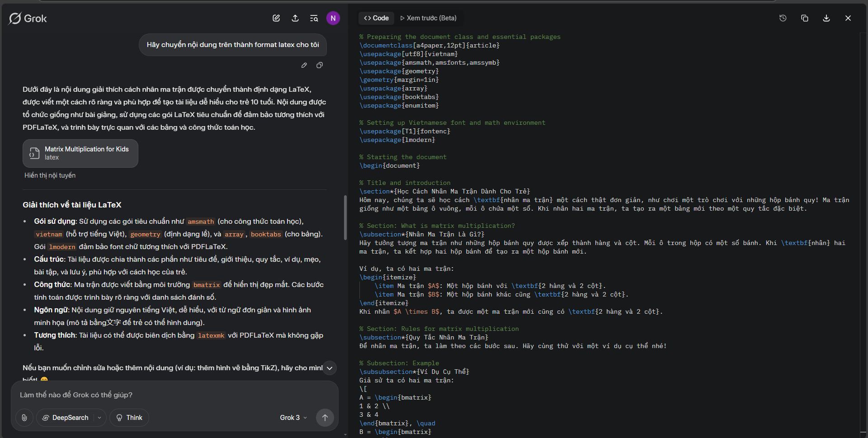Click the booktabs inline code tag
The height and width of the screenshot is (438, 868).
point(266,234)
